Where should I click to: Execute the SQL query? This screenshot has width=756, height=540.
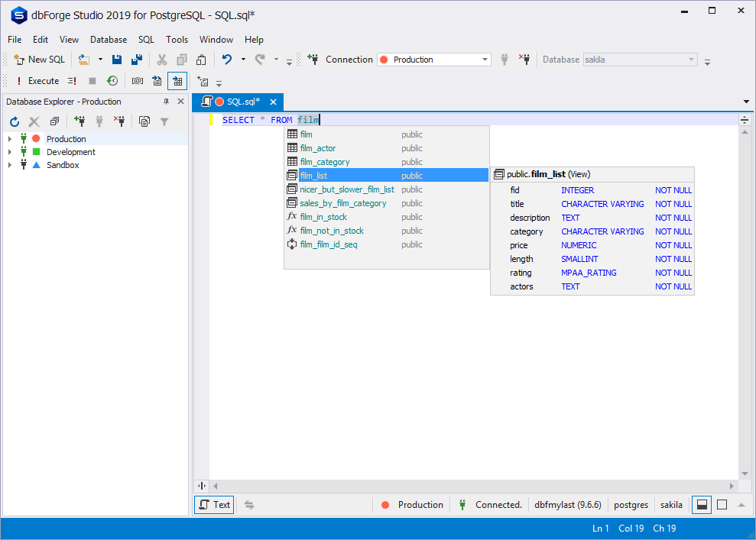click(x=37, y=81)
